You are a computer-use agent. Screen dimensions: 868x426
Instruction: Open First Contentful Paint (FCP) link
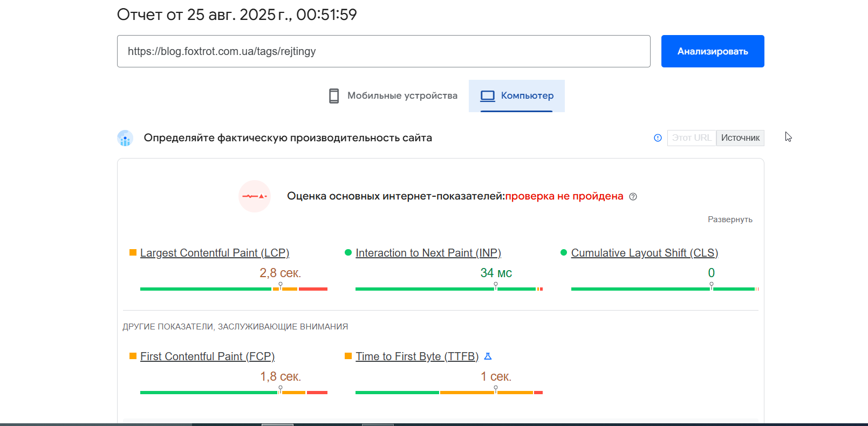click(208, 356)
